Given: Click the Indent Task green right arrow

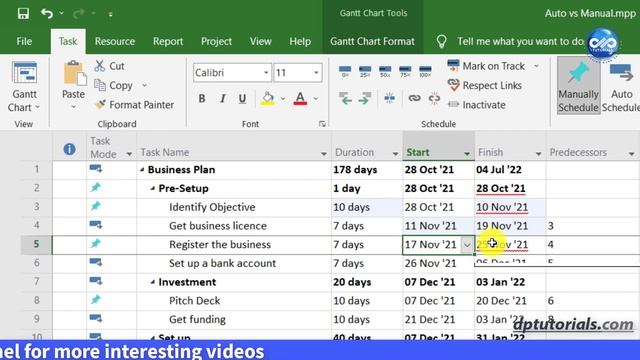Looking at the screenshot, I should [x=364, y=98].
